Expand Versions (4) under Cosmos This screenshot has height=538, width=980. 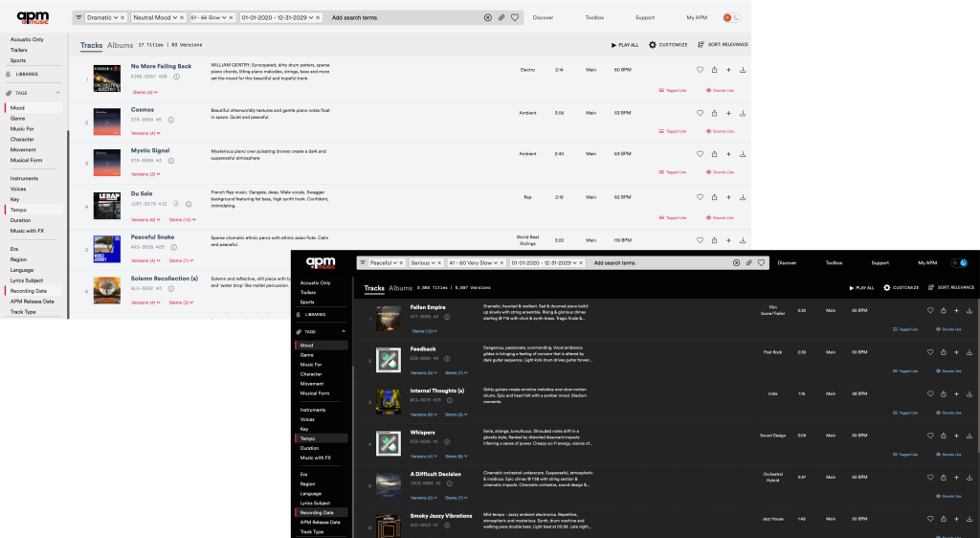(x=145, y=133)
